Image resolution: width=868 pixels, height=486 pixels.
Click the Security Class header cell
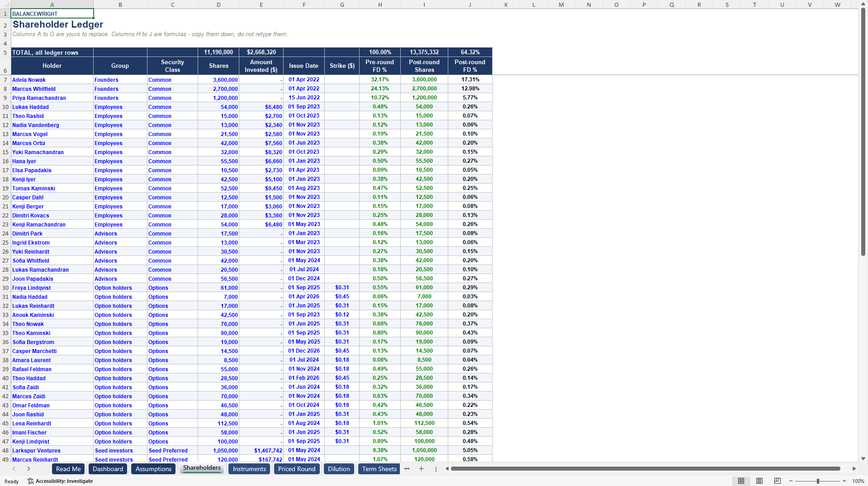tap(172, 66)
